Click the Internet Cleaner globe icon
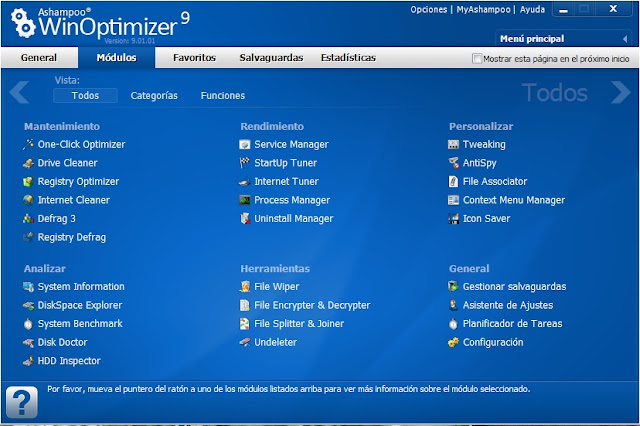 pyautogui.click(x=28, y=200)
